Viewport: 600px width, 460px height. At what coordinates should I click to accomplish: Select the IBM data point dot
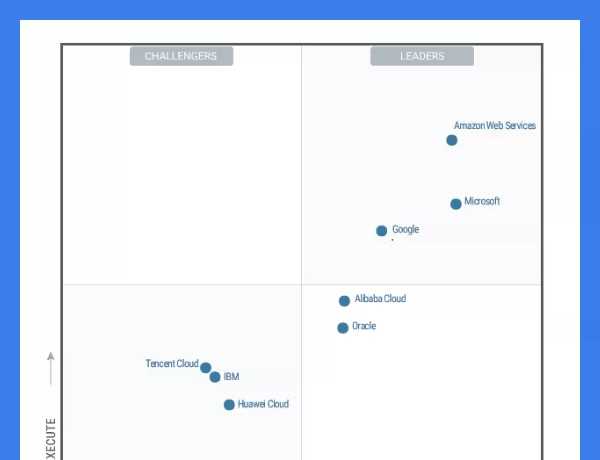coord(215,377)
